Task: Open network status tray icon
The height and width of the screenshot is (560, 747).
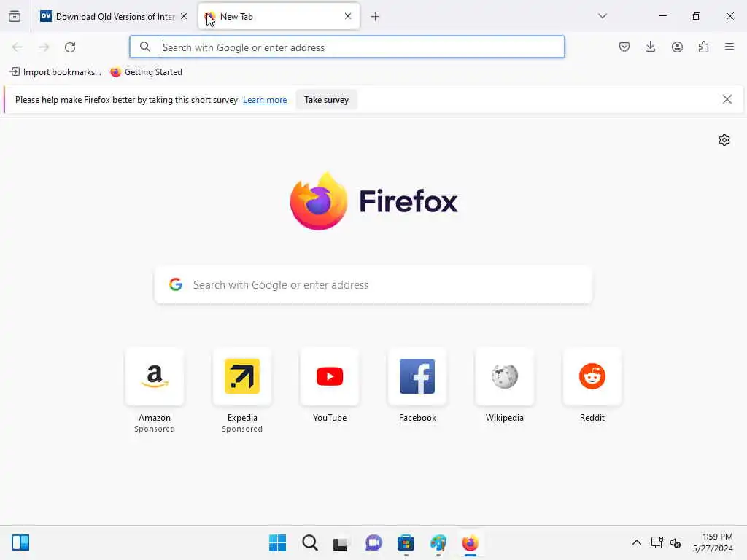Action: (x=657, y=542)
